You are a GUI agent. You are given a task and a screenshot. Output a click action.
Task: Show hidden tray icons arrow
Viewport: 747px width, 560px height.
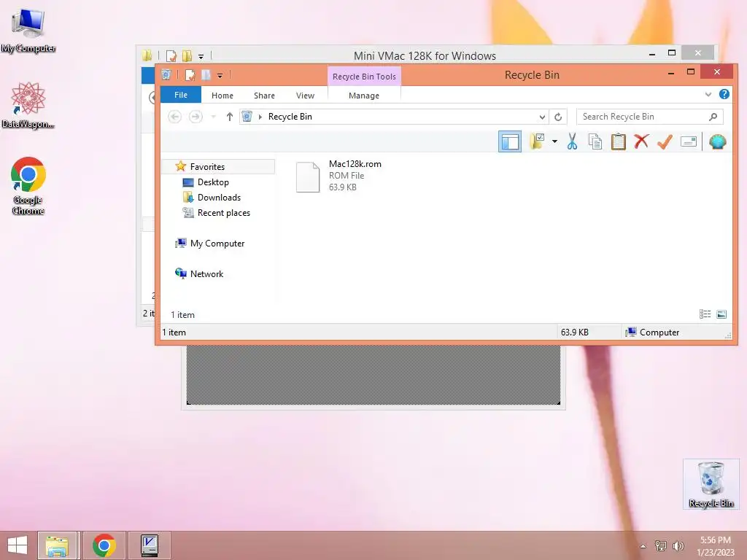click(643, 546)
